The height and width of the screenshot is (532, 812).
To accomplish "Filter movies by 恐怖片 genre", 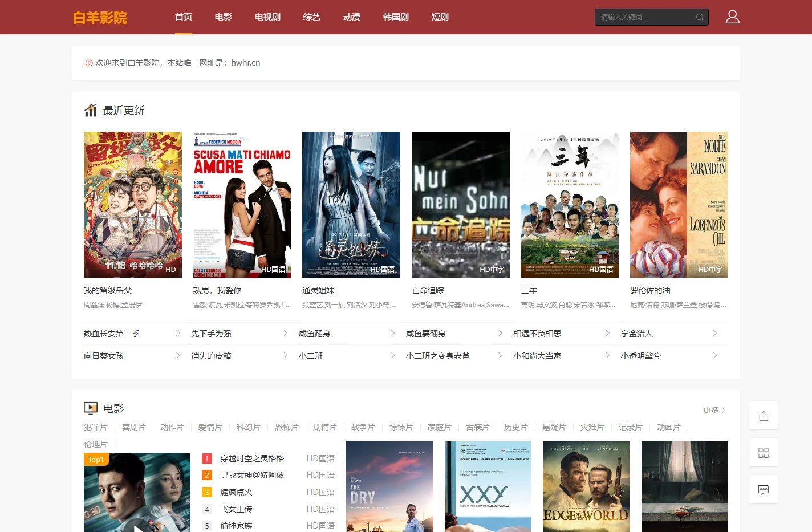I will coord(287,427).
